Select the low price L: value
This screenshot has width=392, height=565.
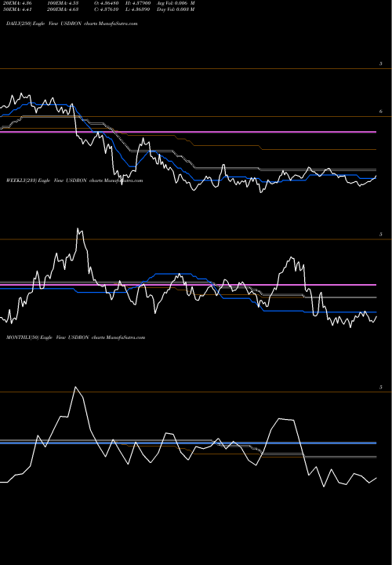pyautogui.click(x=137, y=9)
